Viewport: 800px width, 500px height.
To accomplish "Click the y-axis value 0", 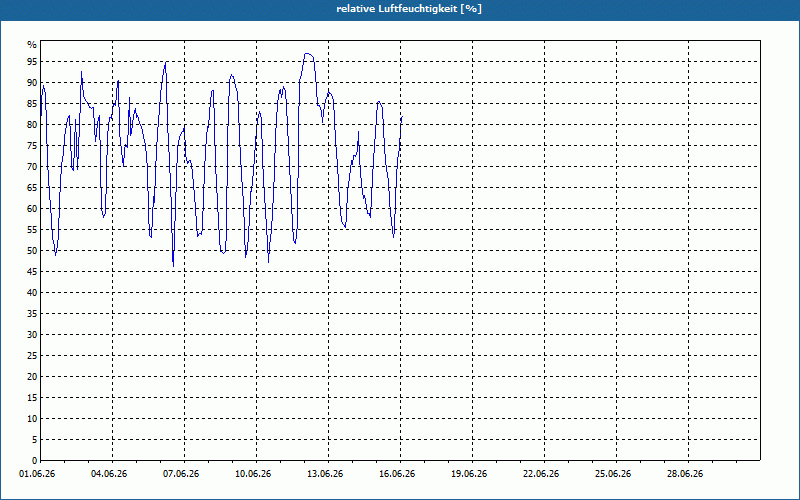I will 35,461.
